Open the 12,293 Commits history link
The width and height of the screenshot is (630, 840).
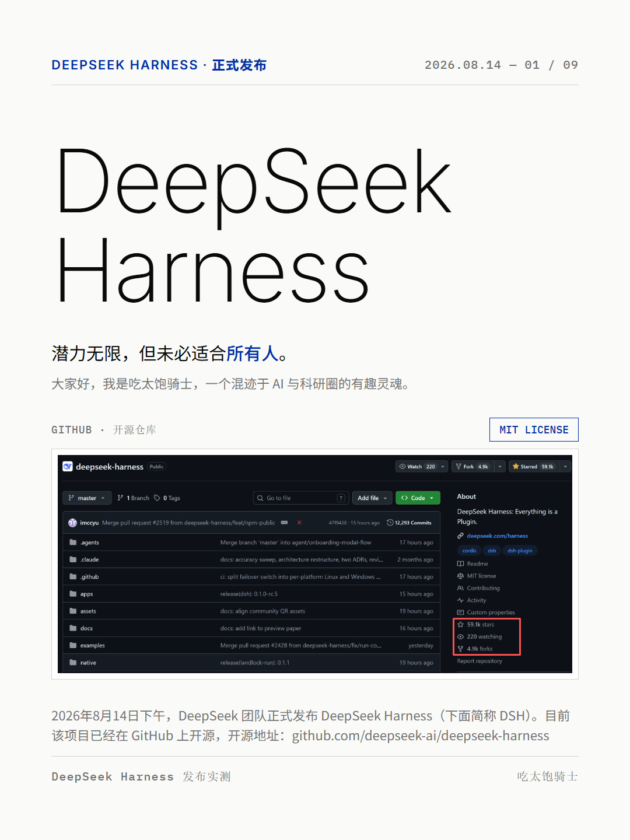click(409, 523)
